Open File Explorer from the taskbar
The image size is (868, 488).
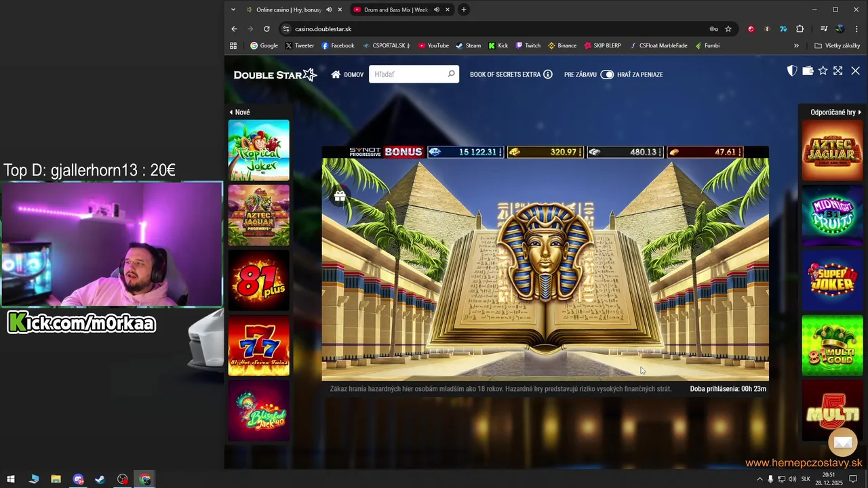pyautogui.click(x=56, y=479)
